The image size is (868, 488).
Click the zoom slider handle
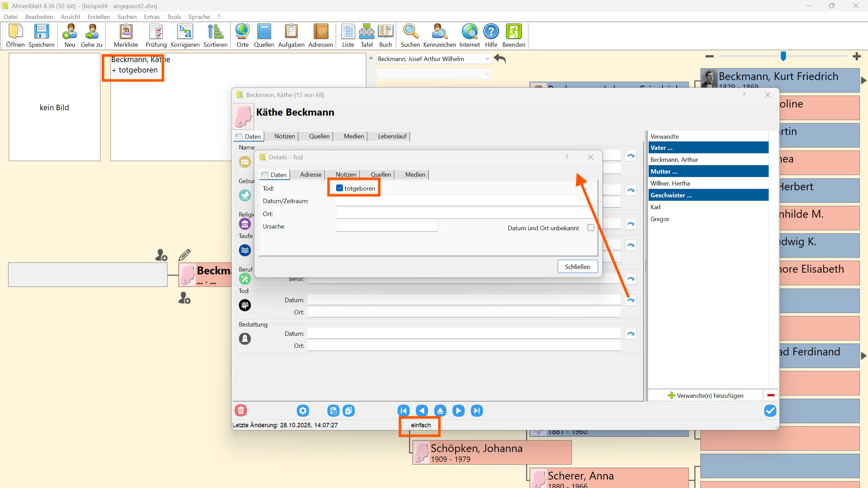point(783,56)
